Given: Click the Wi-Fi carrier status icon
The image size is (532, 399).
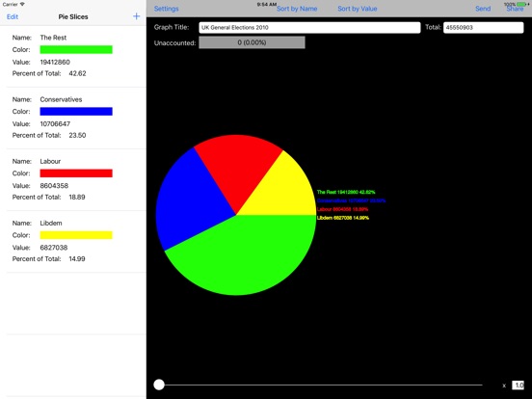Looking at the screenshot, I should pos(22,4).
